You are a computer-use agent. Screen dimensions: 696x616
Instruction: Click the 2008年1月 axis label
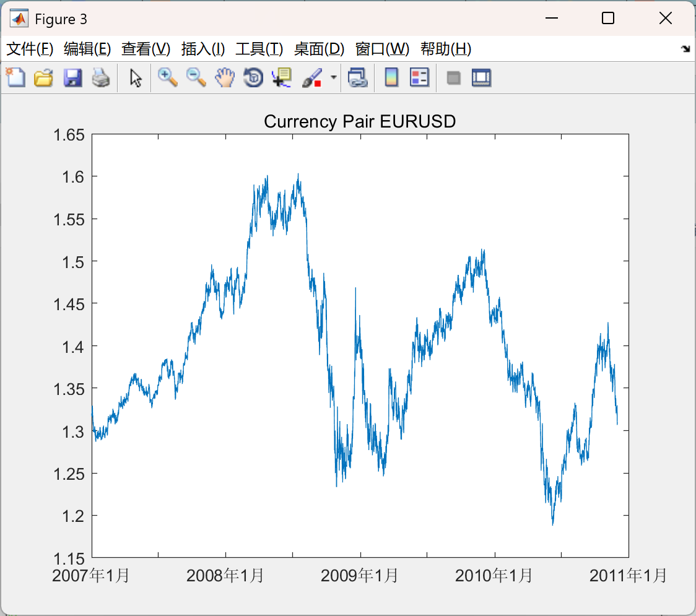(x=225, y=576)
